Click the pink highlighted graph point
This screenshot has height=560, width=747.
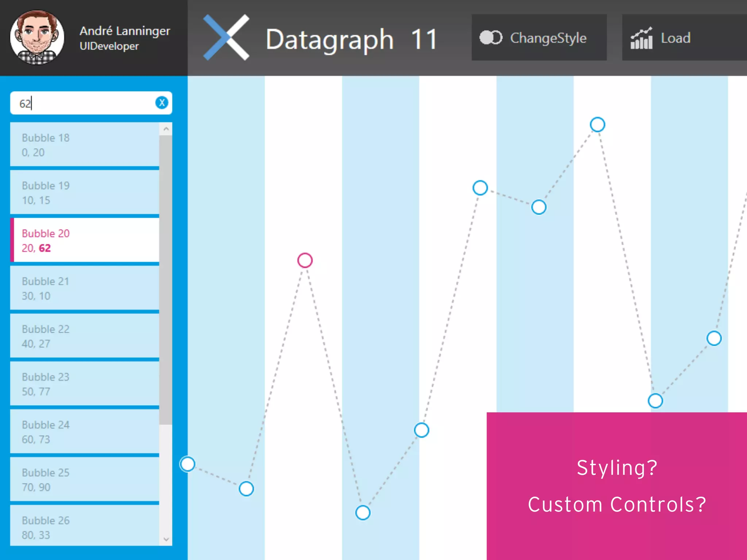click(x=305, y=260)
